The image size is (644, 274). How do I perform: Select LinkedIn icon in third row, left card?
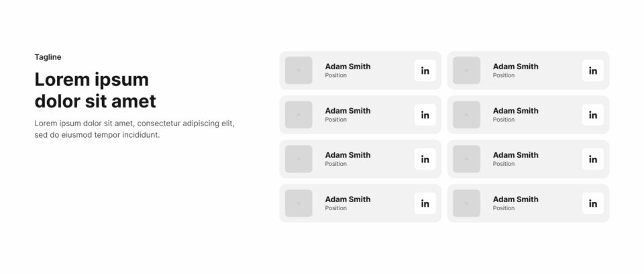(x=425, y=159)
